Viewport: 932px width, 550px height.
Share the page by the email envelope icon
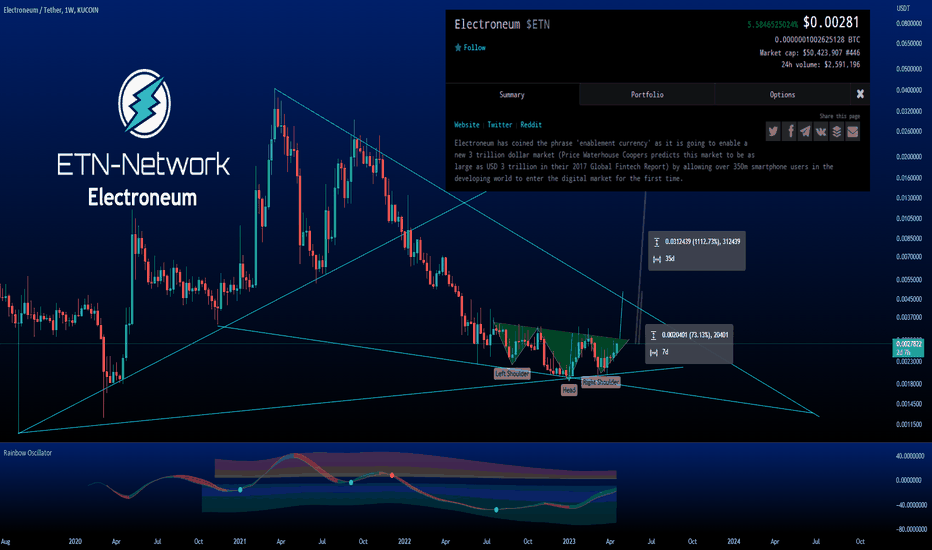tap(852, 131)
